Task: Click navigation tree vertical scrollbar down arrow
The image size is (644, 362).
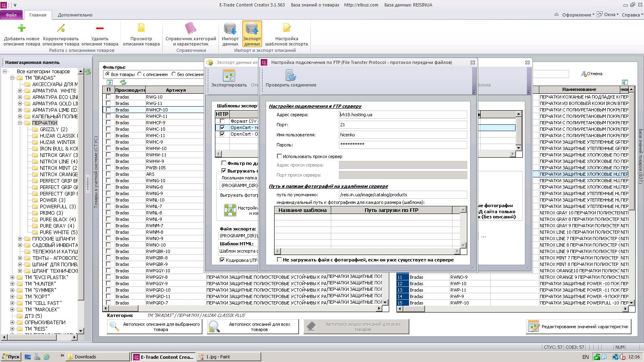Action: [x=80, y=331]
